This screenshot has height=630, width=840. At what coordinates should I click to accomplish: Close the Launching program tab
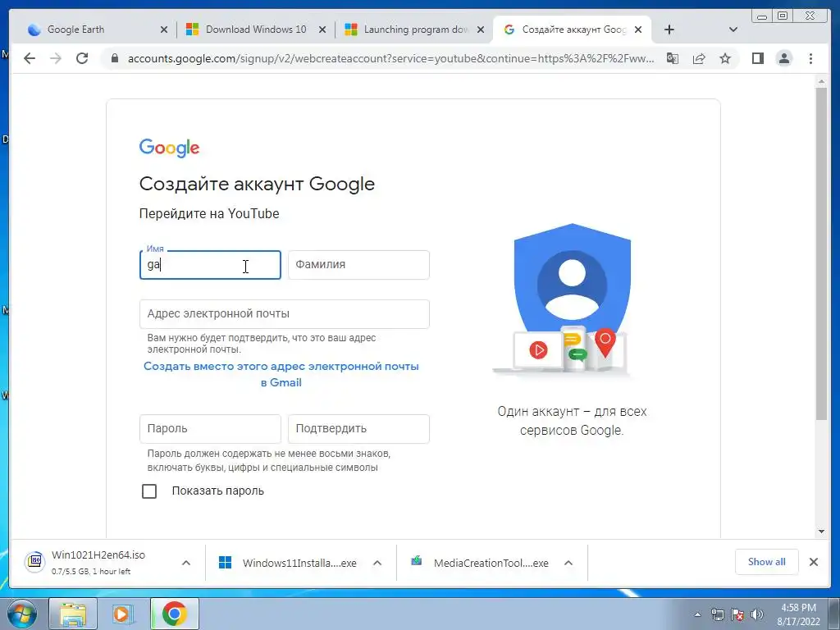pyautogui.click(x=481, y=30)
